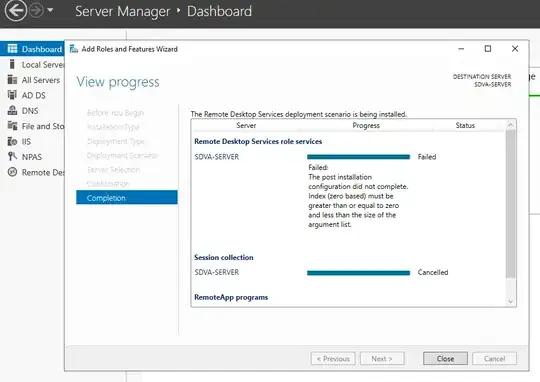Select the Confirmation wizard step
This screenshot has width=540, height=382.
coord(108,184)
